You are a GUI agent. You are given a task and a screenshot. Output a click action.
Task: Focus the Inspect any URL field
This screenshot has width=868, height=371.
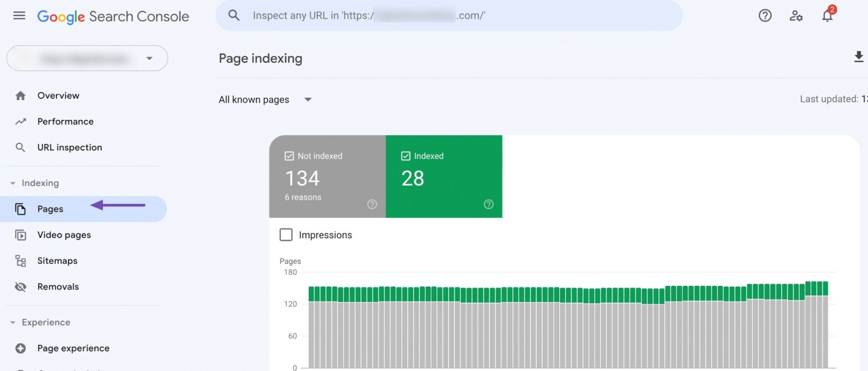[x=449, y=16]
